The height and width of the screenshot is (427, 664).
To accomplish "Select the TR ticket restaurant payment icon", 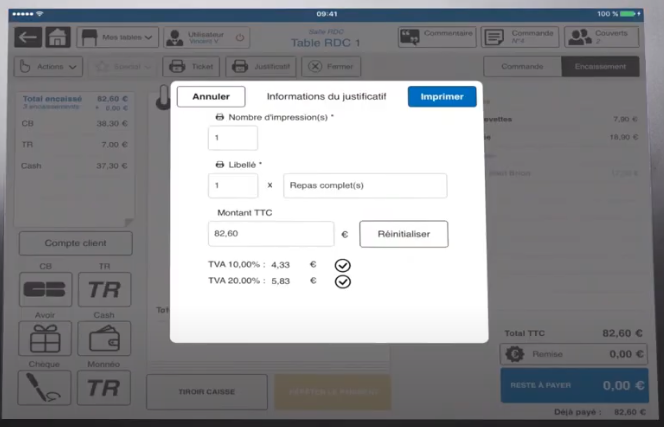I will coord(104,290).
